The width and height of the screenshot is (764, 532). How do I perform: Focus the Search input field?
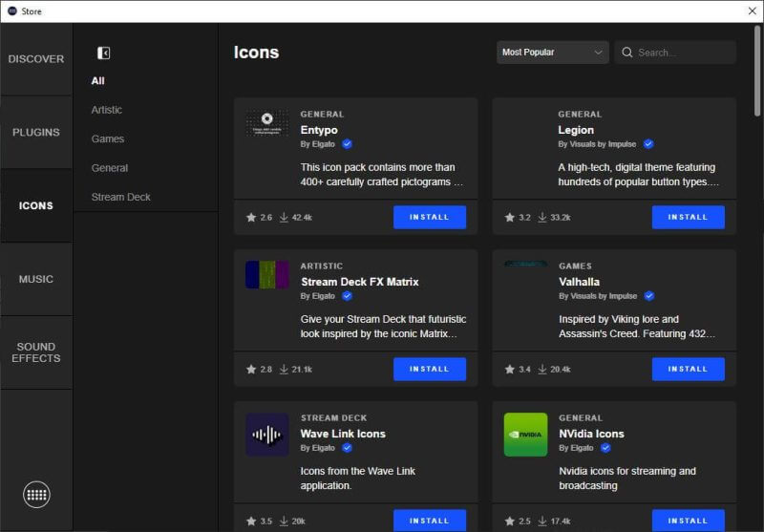(675, 53)
